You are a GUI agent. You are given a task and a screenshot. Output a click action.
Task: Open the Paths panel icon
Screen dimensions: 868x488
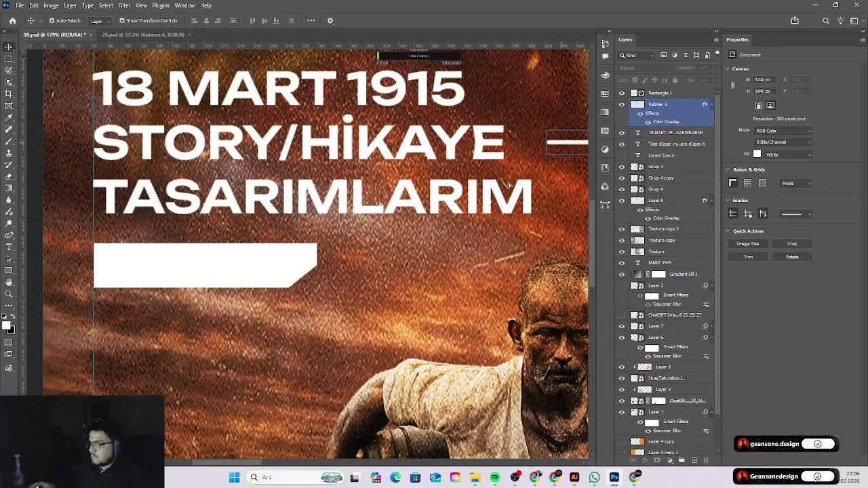(605, 204)
